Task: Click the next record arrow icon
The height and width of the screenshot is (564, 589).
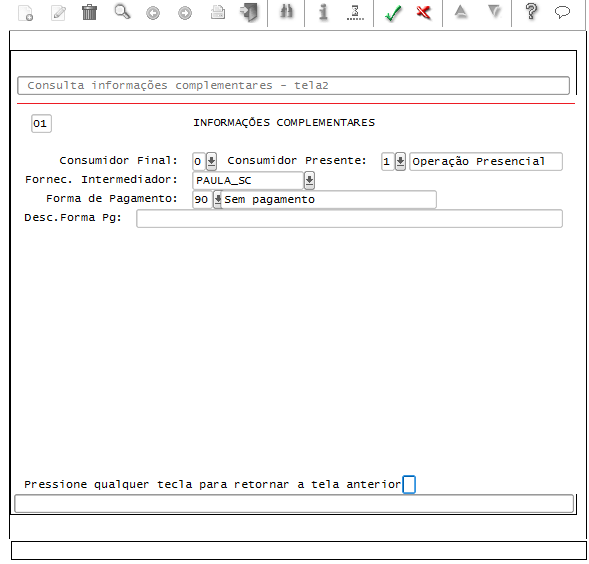Action: click(x=185, y=14)
